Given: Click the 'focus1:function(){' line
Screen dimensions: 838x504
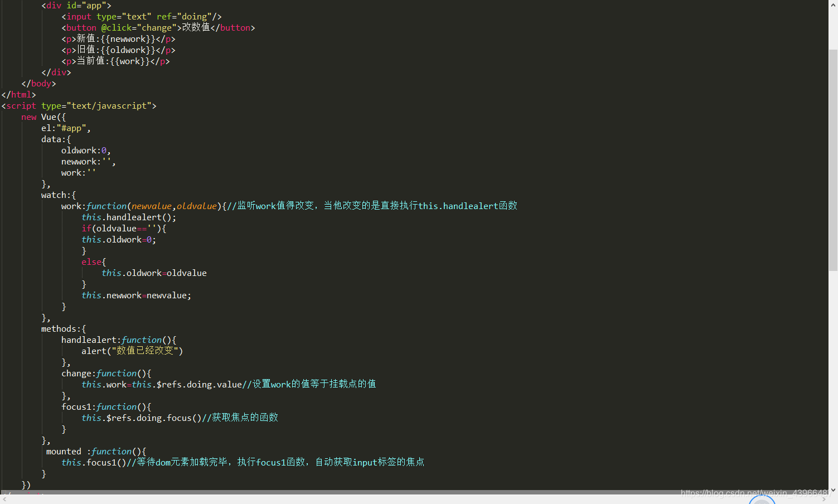Looking at the screenshot, I should pos(106,407).
